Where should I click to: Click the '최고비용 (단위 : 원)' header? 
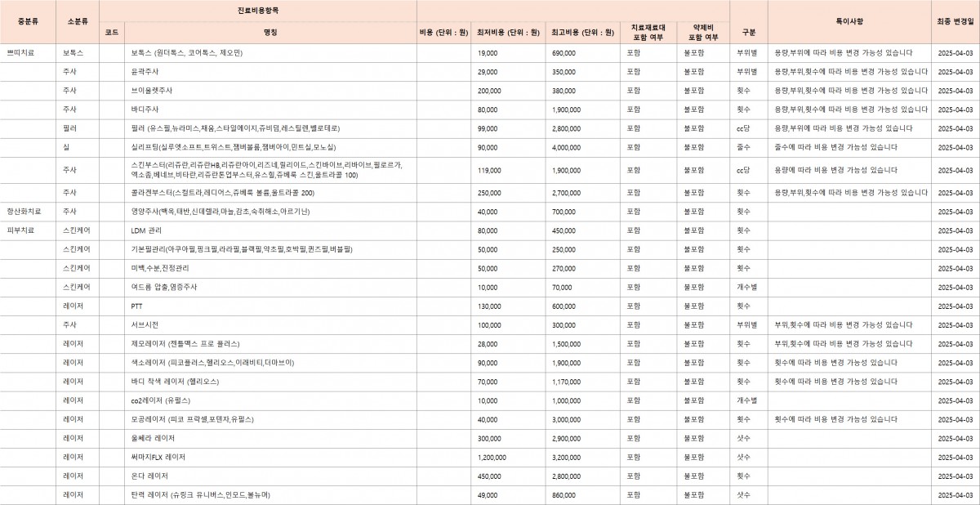[x=583, y=32]
